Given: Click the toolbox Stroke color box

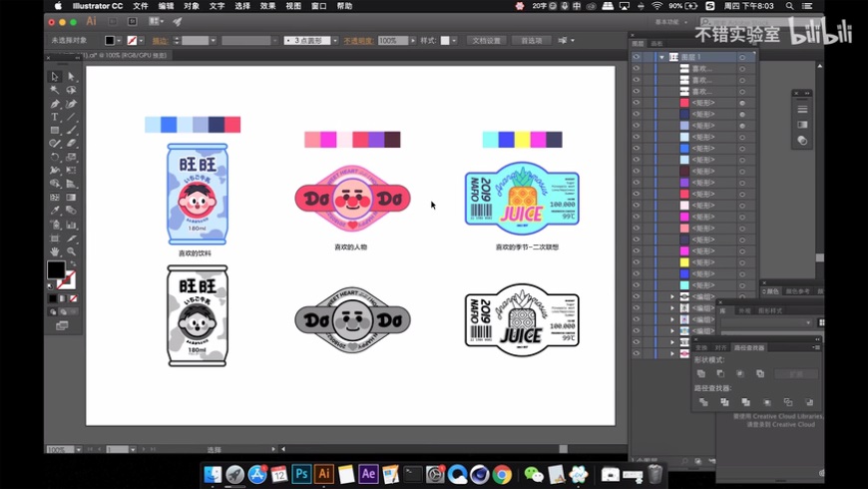Looking at the screenshot, I should (x=67, y=280).
